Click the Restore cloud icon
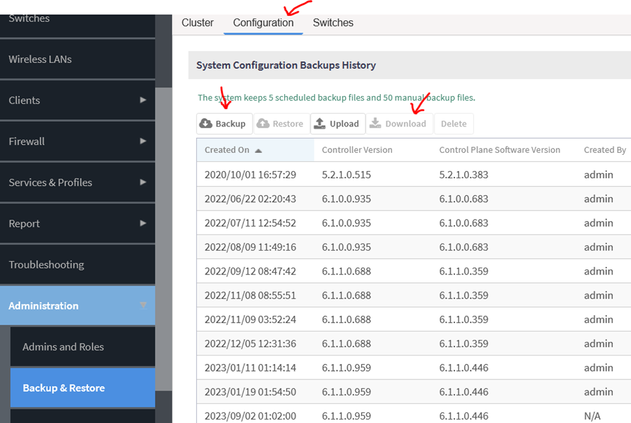 click(263, 124)
